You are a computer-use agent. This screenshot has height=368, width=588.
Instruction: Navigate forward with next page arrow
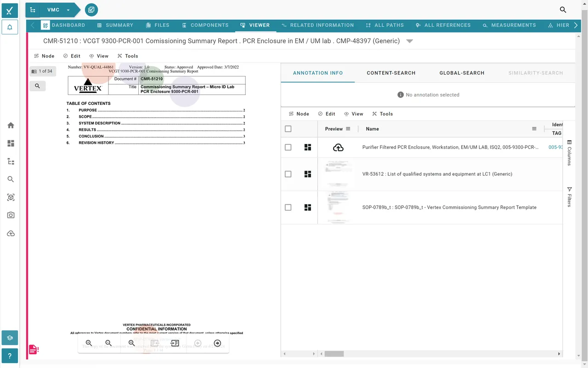coord(217,343)
